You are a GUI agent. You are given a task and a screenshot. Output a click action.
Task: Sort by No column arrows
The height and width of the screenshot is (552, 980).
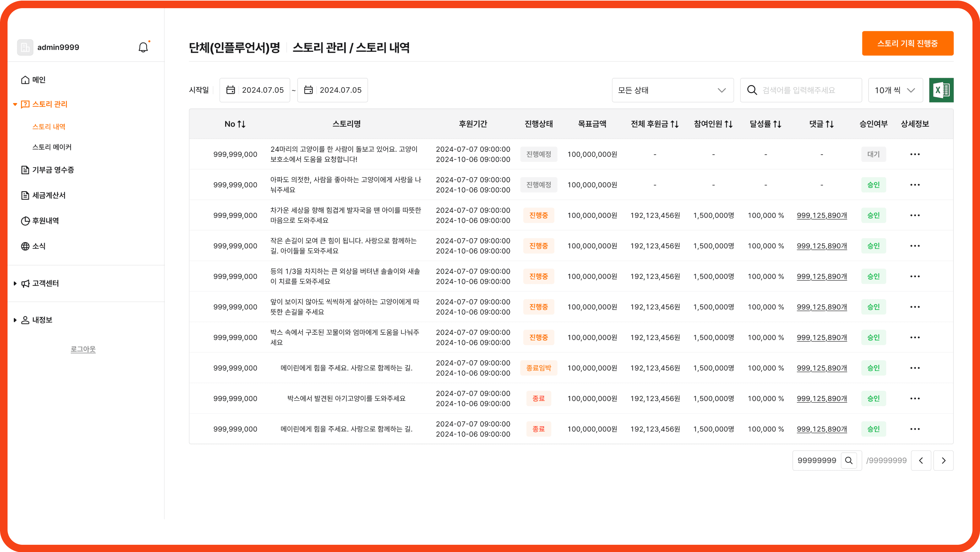(x=242, y=124)
